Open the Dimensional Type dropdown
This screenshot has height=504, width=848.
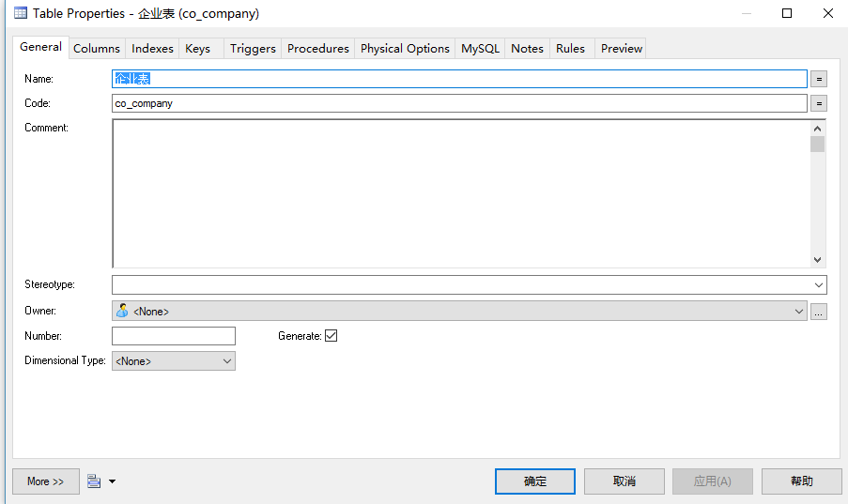click(227, 361)
